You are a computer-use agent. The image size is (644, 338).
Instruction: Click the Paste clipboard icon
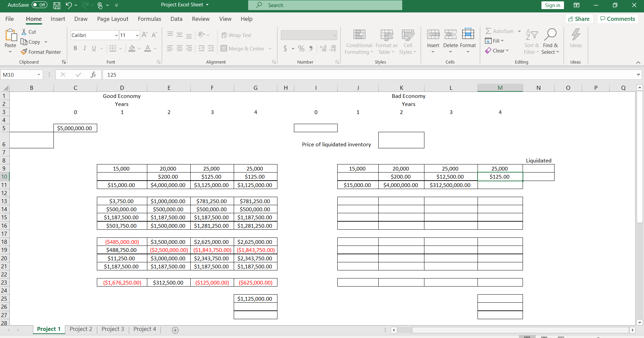pyautogui.click(x=10, y=35)
